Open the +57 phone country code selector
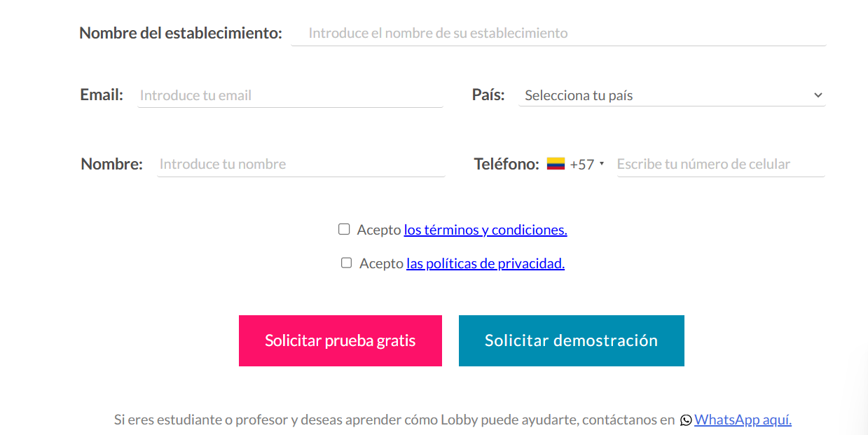Viewport: 868px width, 435px height. tap(575, 165)
